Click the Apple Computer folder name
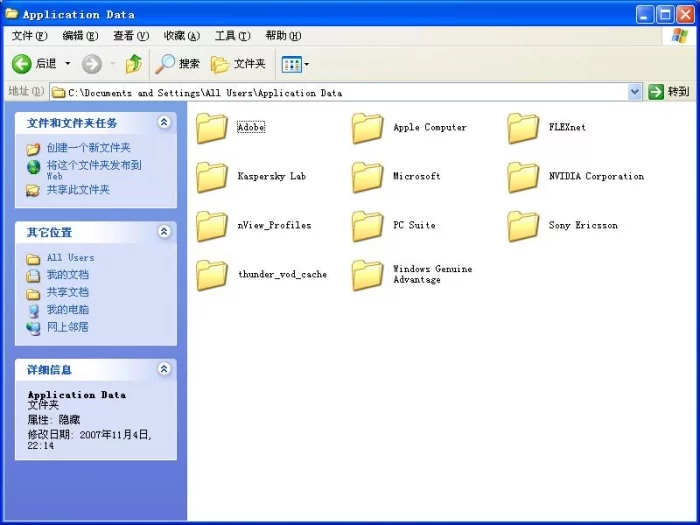The image size is (700, 525). click(x=429, y=127)
